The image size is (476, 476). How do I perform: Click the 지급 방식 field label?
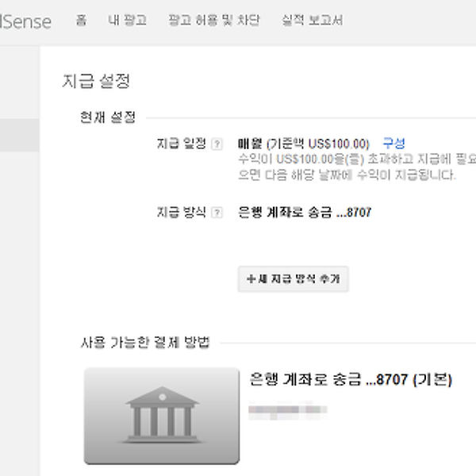(181, 213)
